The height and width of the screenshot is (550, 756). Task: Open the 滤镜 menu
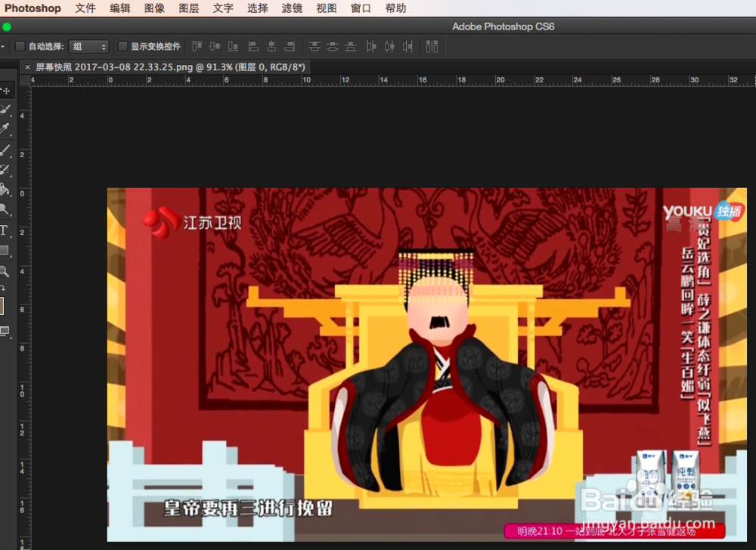click(292, 8)
